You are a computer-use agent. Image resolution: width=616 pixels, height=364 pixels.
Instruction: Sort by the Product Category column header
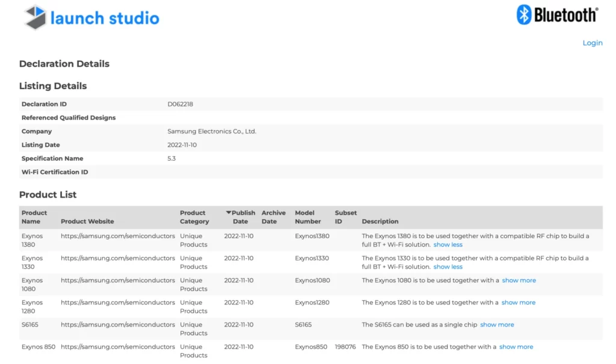coord(194,217)
